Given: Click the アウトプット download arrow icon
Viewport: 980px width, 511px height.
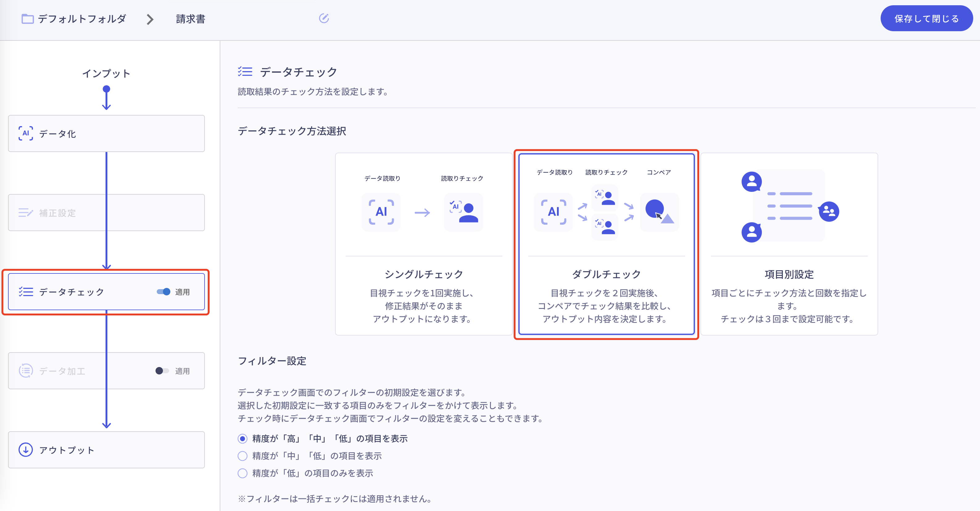Looking at the screenshot, I should (26, 450).
